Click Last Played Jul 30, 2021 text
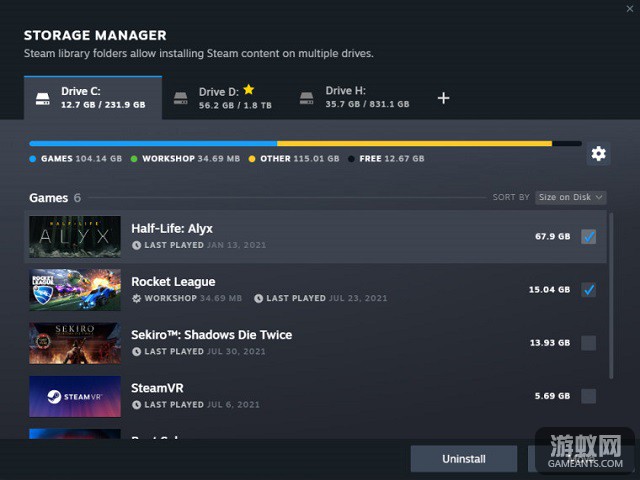640x480 pixels. [x=205, y=351]
